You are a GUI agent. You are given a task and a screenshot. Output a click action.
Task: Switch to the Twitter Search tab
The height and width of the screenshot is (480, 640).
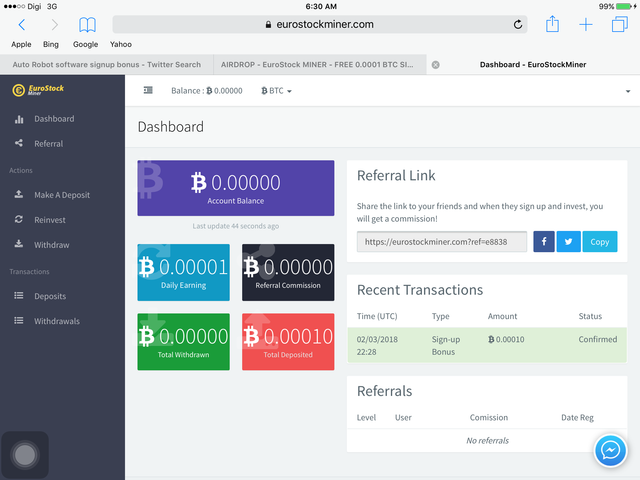tap(107, 64)
